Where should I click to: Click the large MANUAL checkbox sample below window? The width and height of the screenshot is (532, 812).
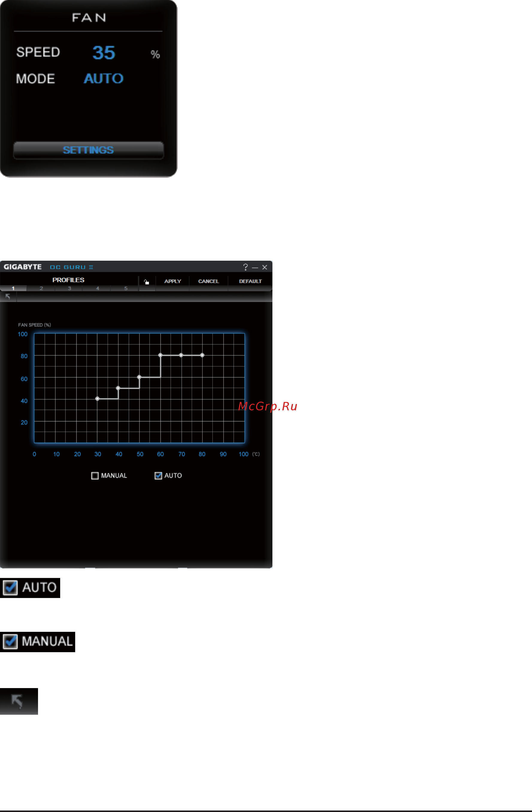click(10, 641)
